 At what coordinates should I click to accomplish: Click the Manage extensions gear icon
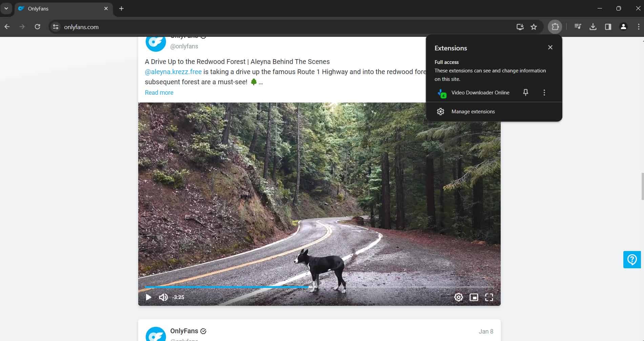pos(440,112)
